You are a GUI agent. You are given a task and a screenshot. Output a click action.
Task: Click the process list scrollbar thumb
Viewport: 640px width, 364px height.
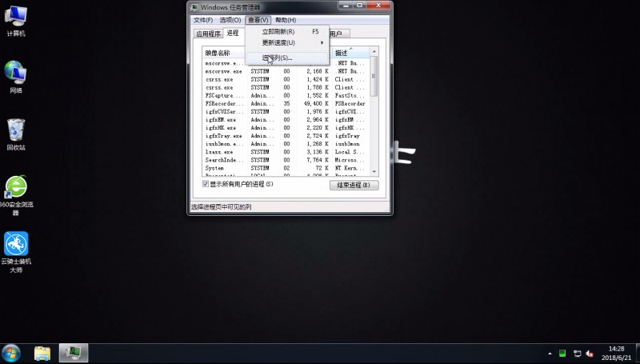coord(374,76)
